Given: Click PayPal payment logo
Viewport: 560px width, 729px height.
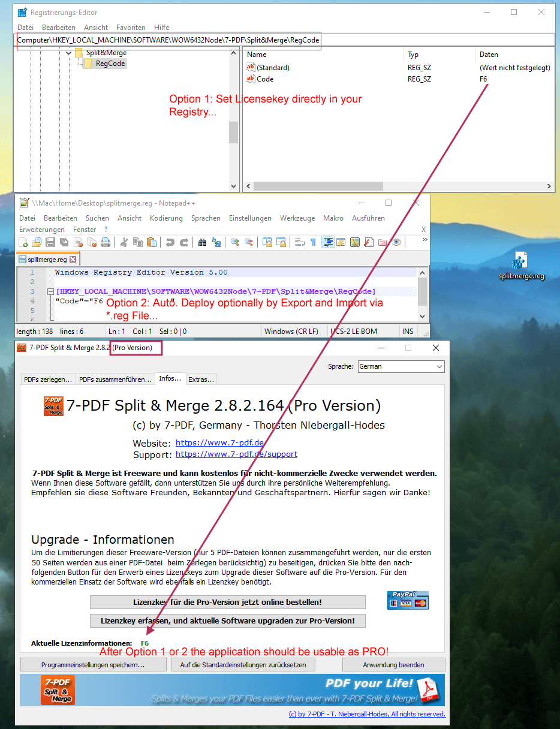Looking at the screenshot, I should click(408, 600).
